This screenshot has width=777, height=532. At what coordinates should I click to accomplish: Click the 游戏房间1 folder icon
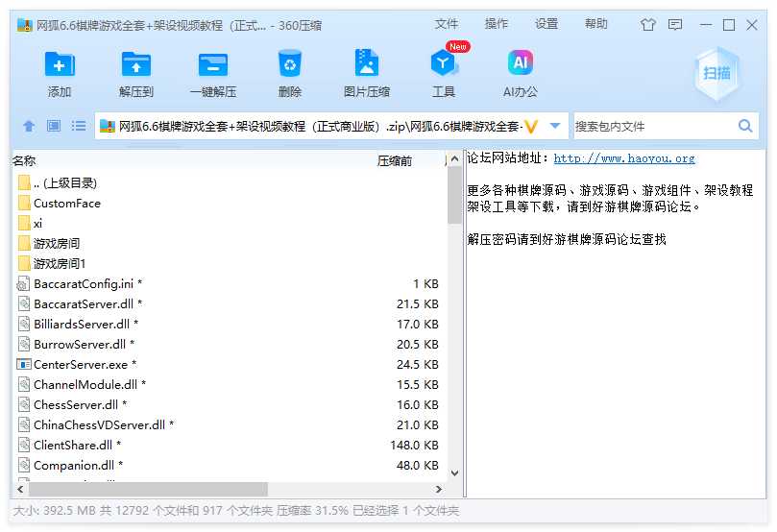tap(24, 263)
